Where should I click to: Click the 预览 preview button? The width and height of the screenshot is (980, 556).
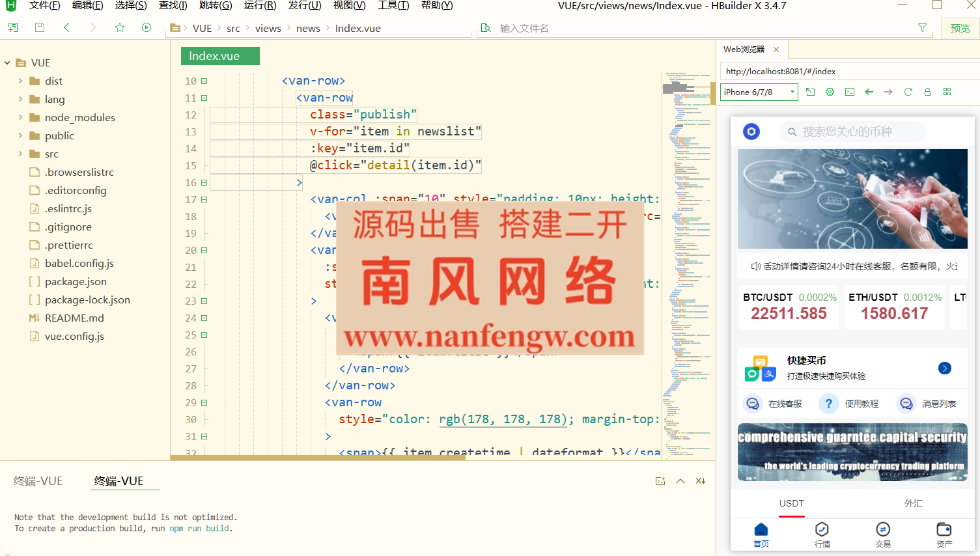point(960,28)
